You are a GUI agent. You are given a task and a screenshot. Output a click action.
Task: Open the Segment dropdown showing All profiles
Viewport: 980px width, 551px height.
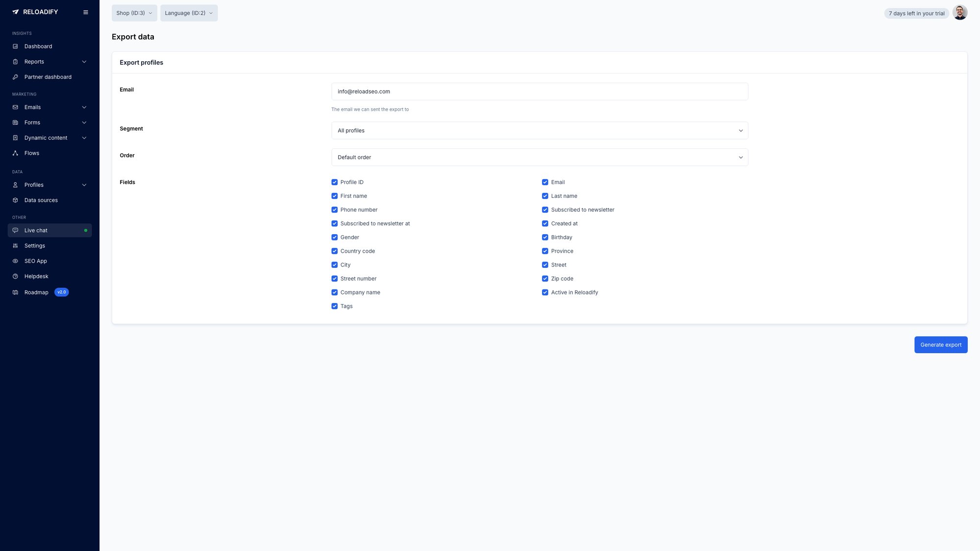click(539, 130)
